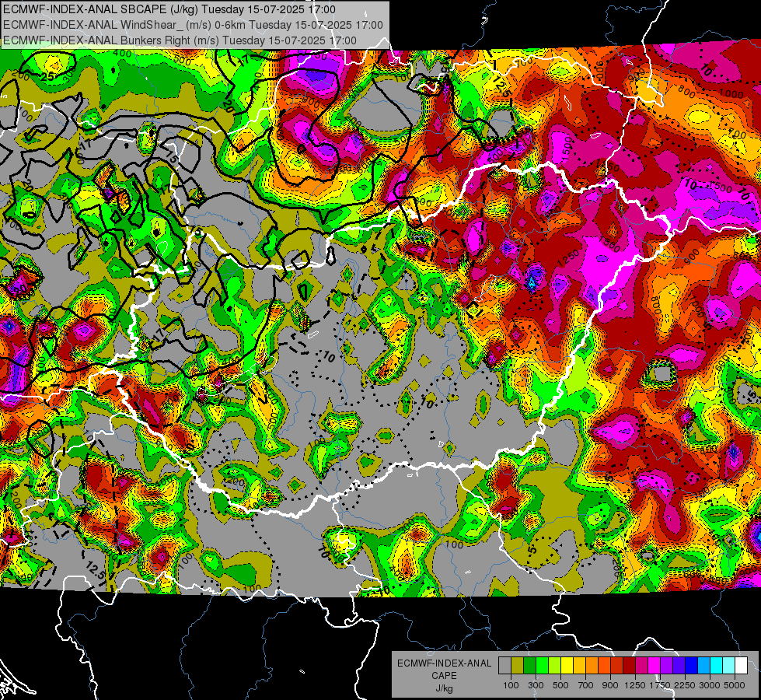Click the 900 tick label in legend

[610, 685]
